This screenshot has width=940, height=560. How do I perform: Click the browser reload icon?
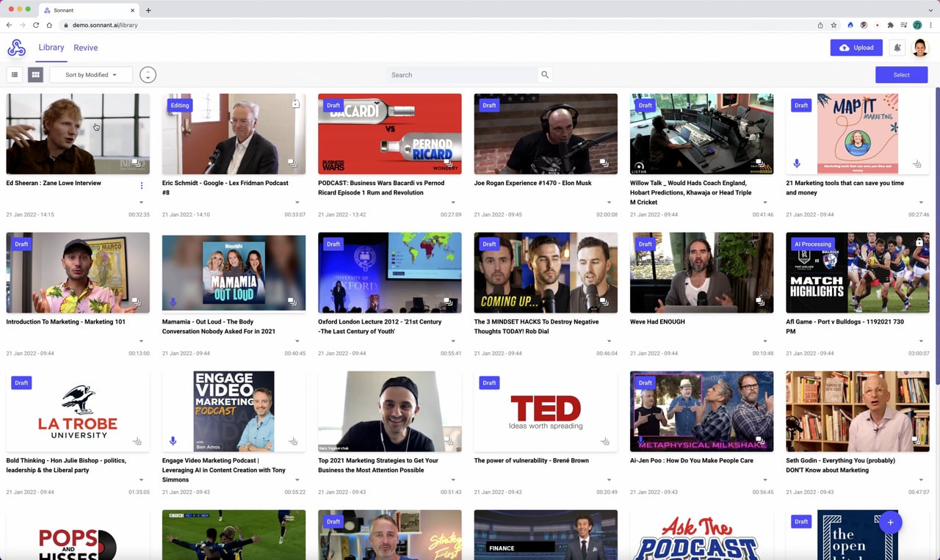[35, 25]
